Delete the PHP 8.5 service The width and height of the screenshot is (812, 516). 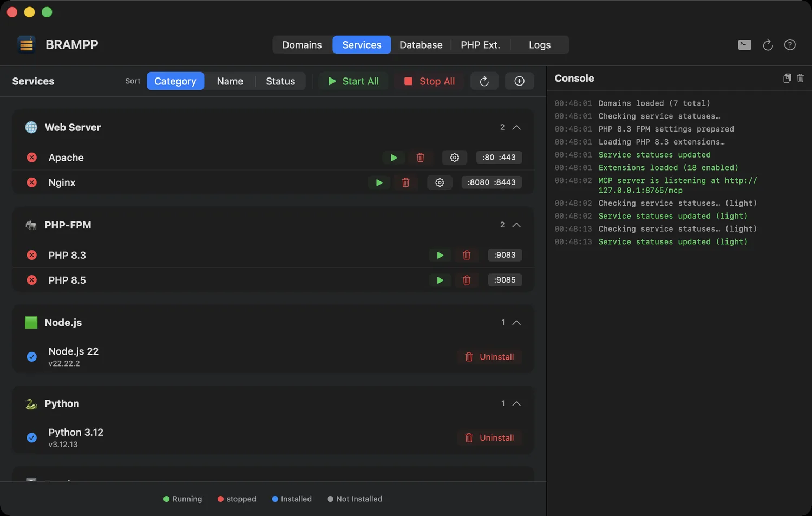tap(467, 280)
